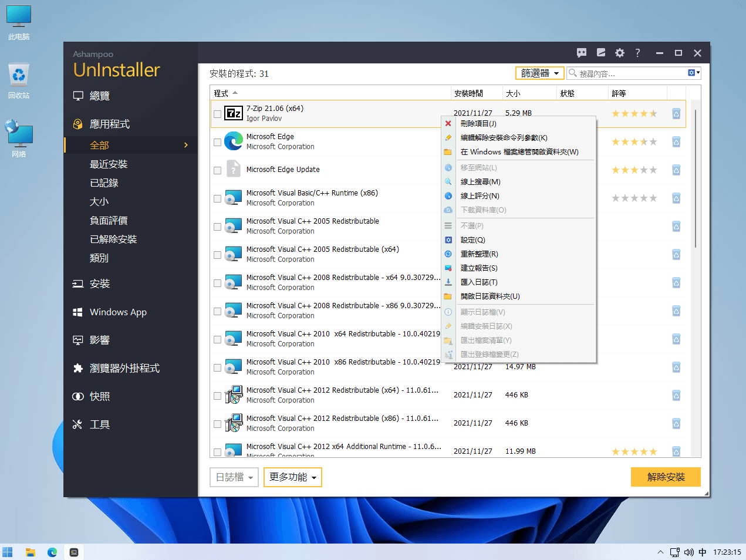
Task: Sort by 程式 column header
Action: pyautogui.click(x=330, y=93)
